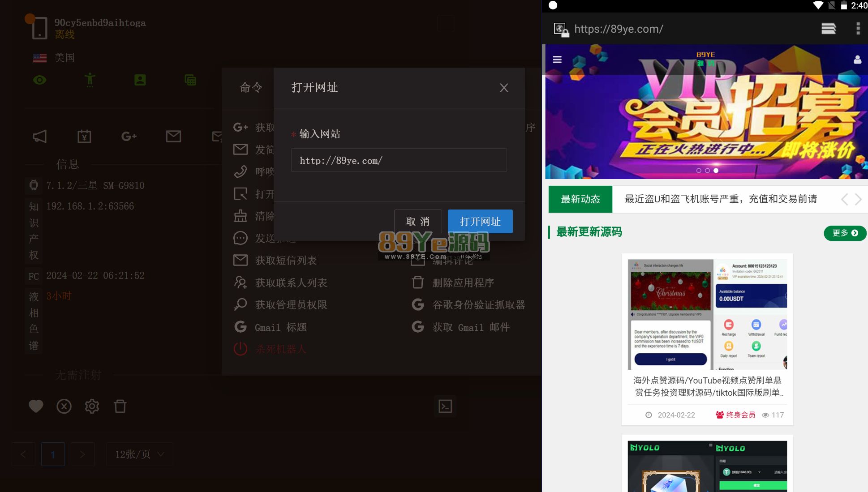Open browser tabs stack icon
The height and width of the screenshot is (492, 868).
point(829,29)
